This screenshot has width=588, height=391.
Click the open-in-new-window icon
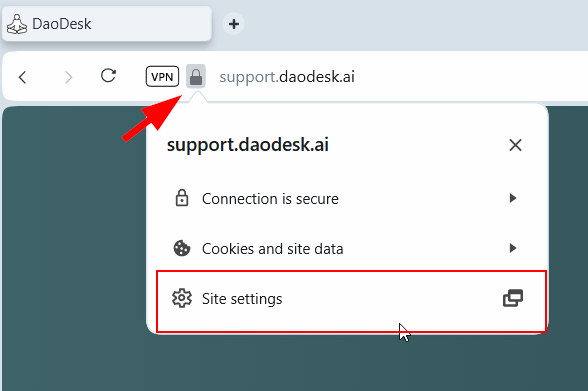513,298
